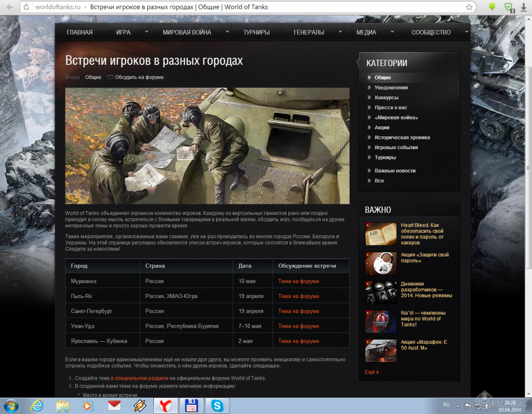Open the red mail envelope taskbar icon
The height and width of the screenshot is (414, 532).
[x=114, y=405]
